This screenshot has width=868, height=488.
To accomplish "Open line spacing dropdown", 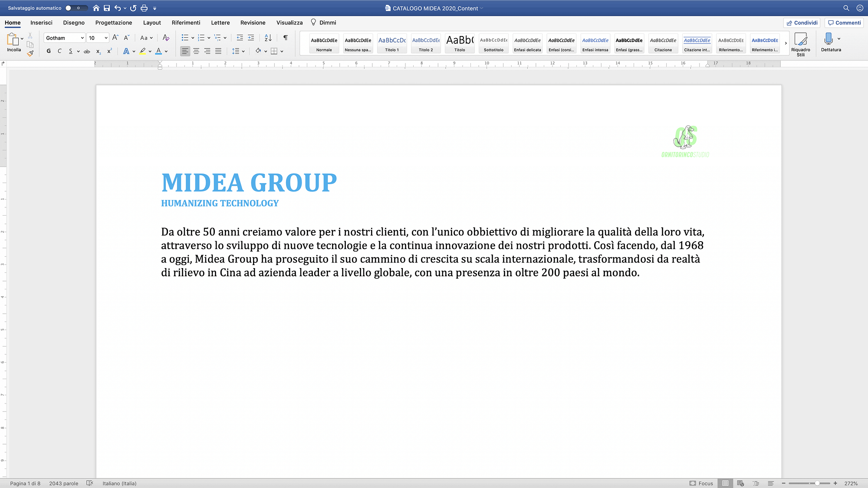I will point(238,51).
